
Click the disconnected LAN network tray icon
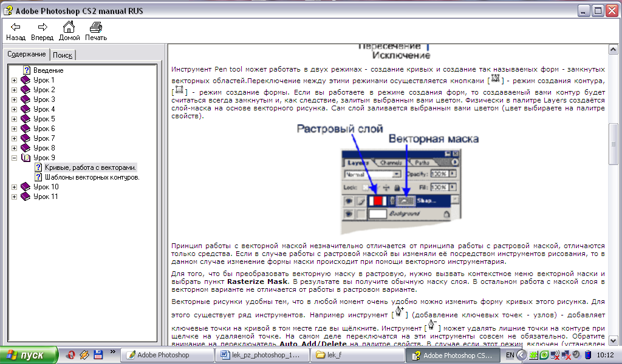click(x=566, y=355)
